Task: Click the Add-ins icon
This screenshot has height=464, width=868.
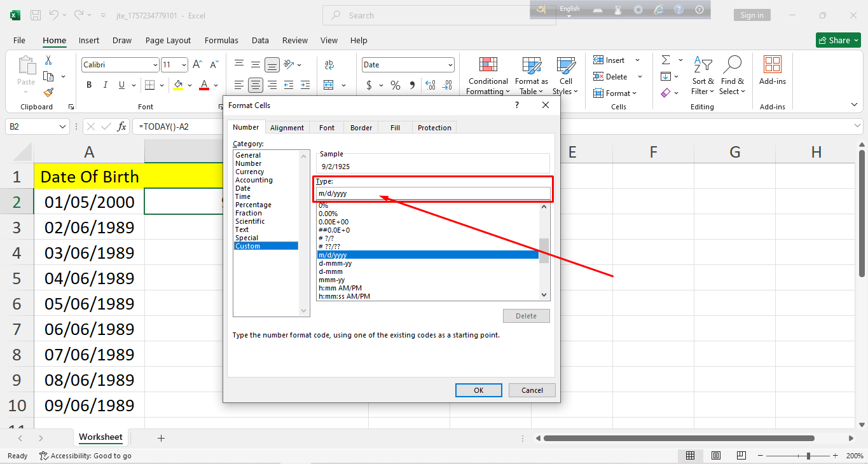Action: click(772, 70)
